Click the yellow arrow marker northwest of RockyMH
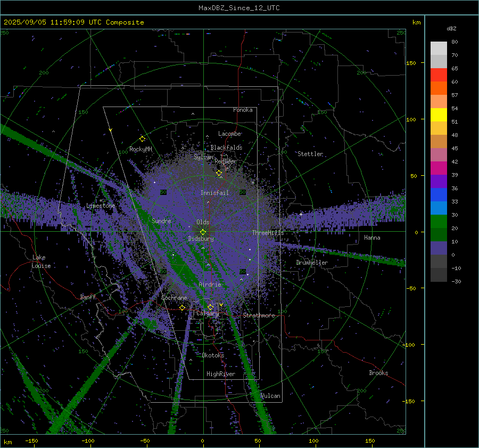 pyautogui.click(x=111, y=130)
